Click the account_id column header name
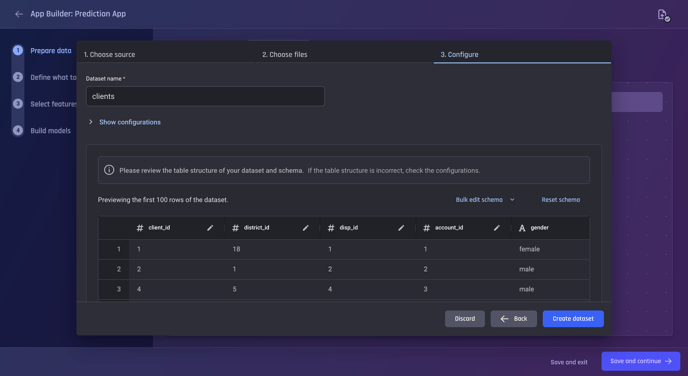 click(x=449, y=227)
